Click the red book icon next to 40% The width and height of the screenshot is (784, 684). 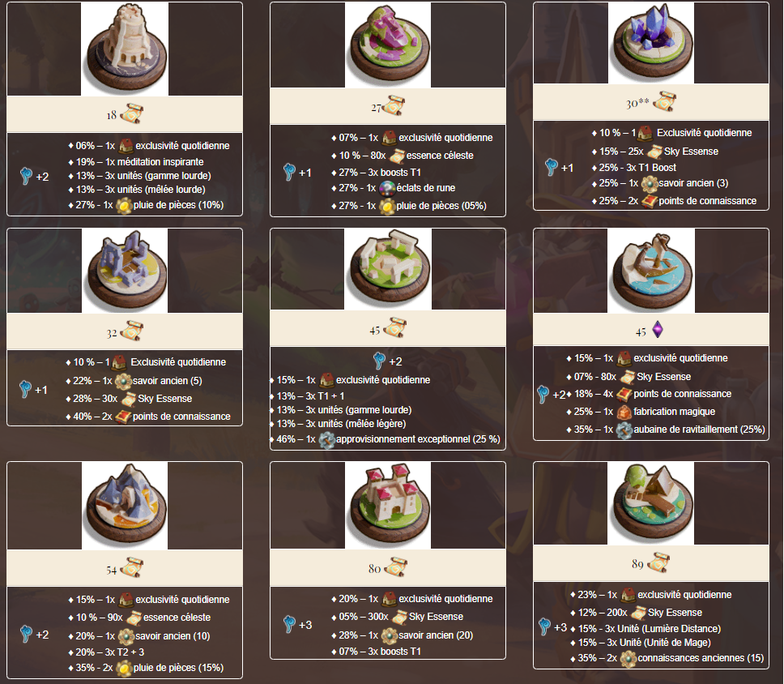pyautogui.click(x=122, y=417)
